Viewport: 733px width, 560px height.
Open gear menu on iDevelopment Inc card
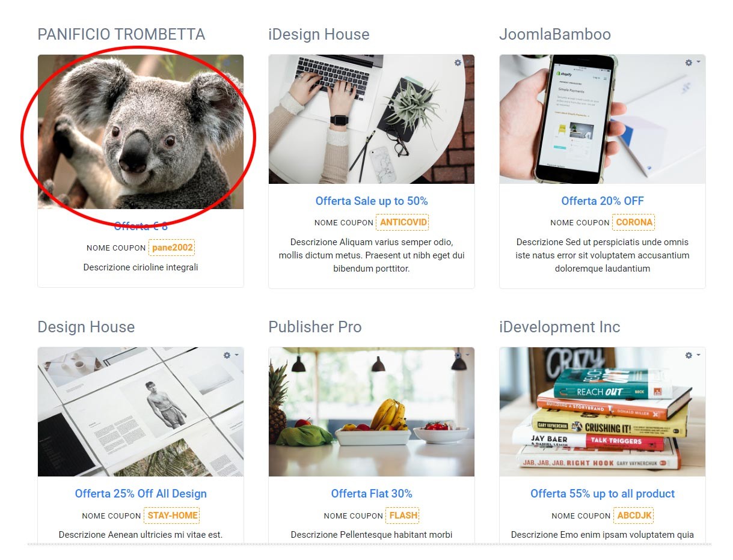(692, 355)
